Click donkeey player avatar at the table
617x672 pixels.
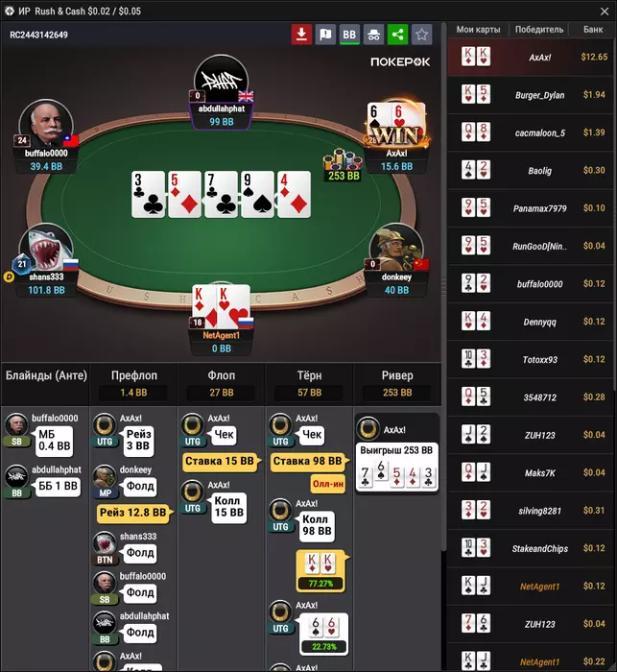pyautogui.click(x=396, y=248)
